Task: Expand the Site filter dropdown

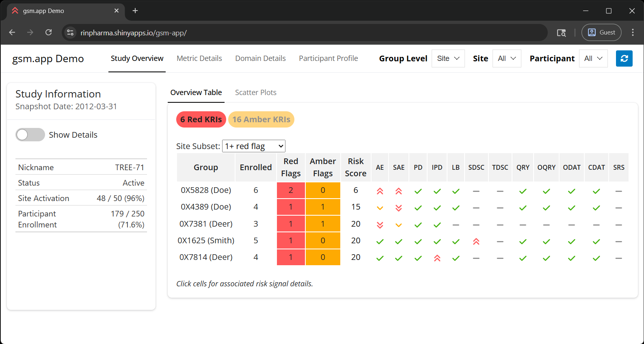Action: [x=506, y=58]
